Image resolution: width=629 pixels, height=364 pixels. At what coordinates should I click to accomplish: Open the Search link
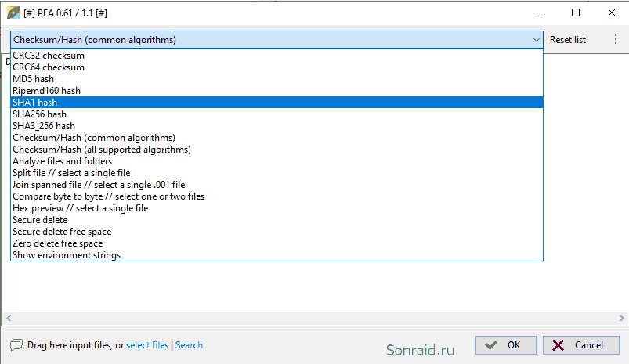point(189,345)
